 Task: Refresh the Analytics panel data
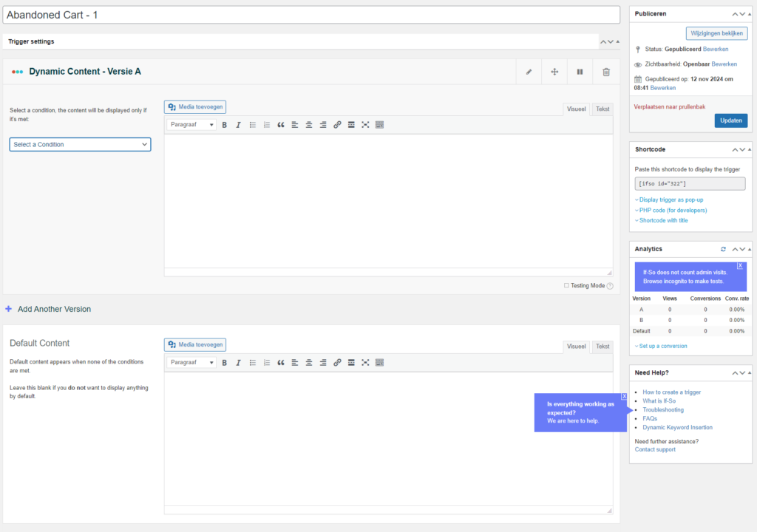pyautogui.click(x=723, y=249)
